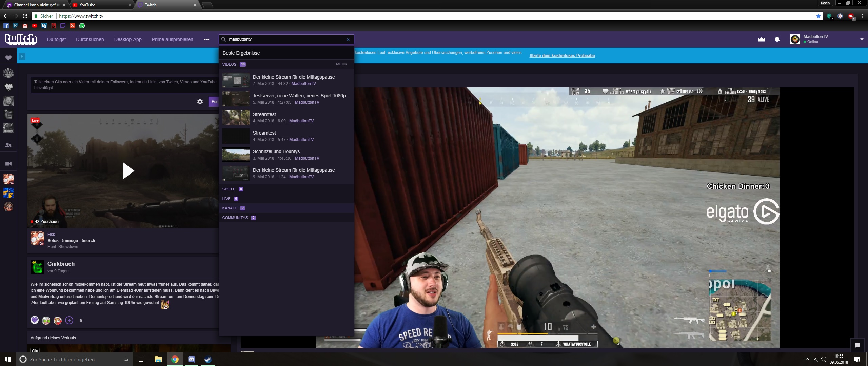
Task: Open Prime loot crown icon
Action: pos(762,39)
